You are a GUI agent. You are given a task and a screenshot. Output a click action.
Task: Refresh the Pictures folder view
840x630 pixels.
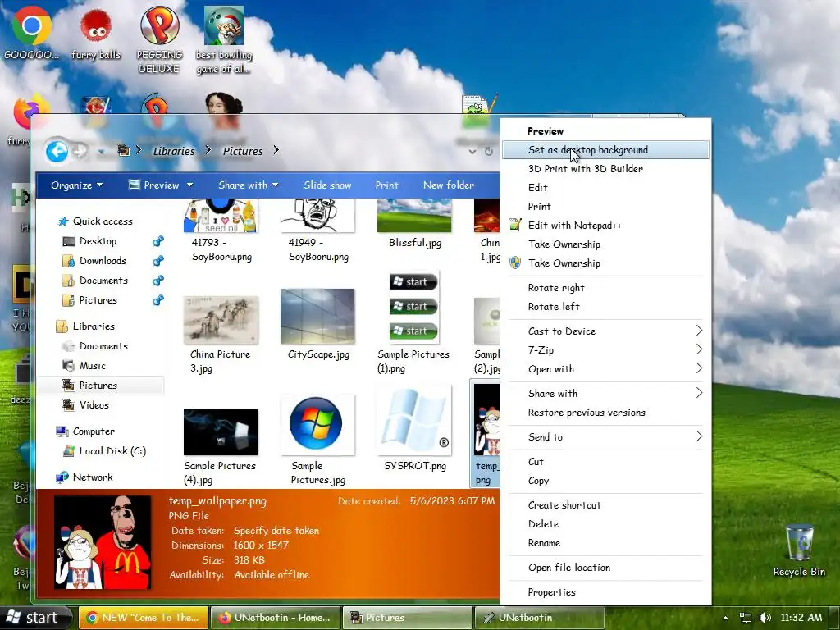(x=489, y=152)
